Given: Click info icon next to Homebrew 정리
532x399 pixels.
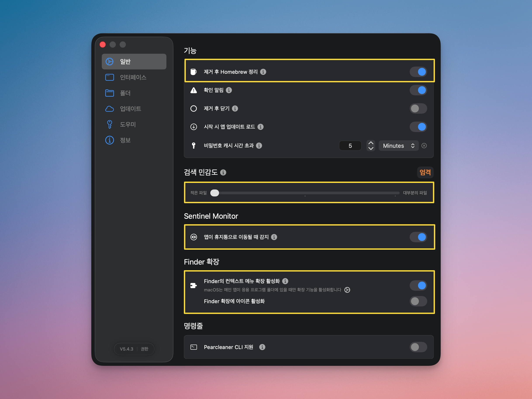Looking at the screenshot, I should click(263, 72).
